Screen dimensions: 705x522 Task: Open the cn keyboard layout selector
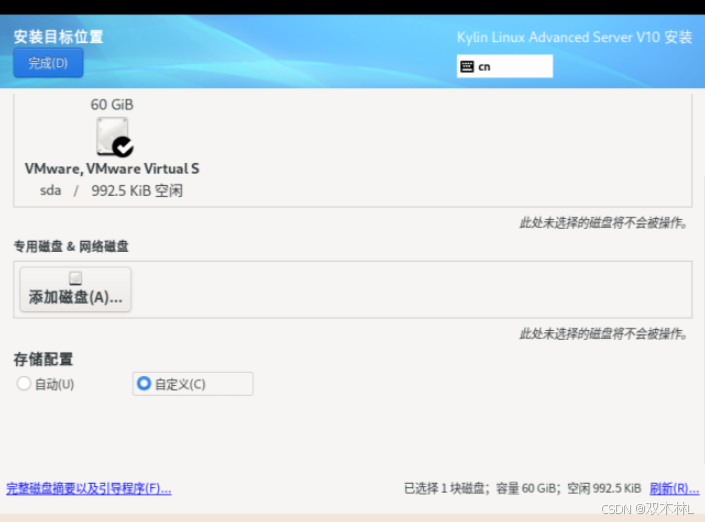(x=504, y=67)
